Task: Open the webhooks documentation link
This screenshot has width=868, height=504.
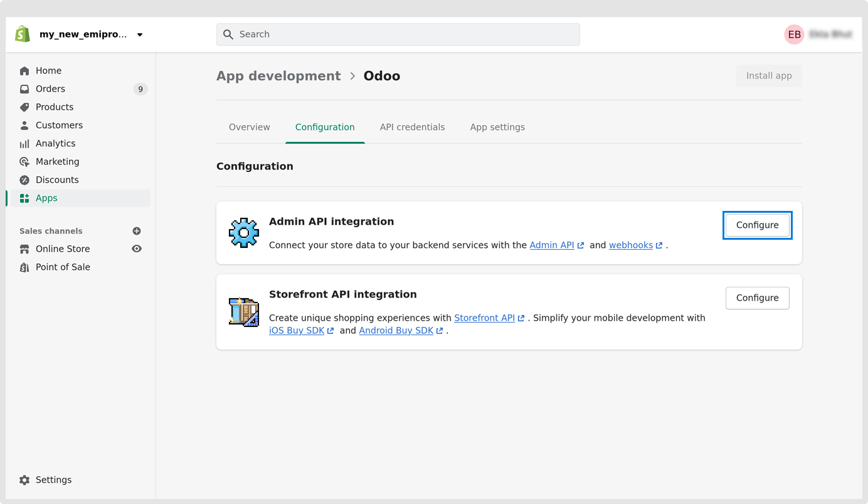Action: coord(631,245)
